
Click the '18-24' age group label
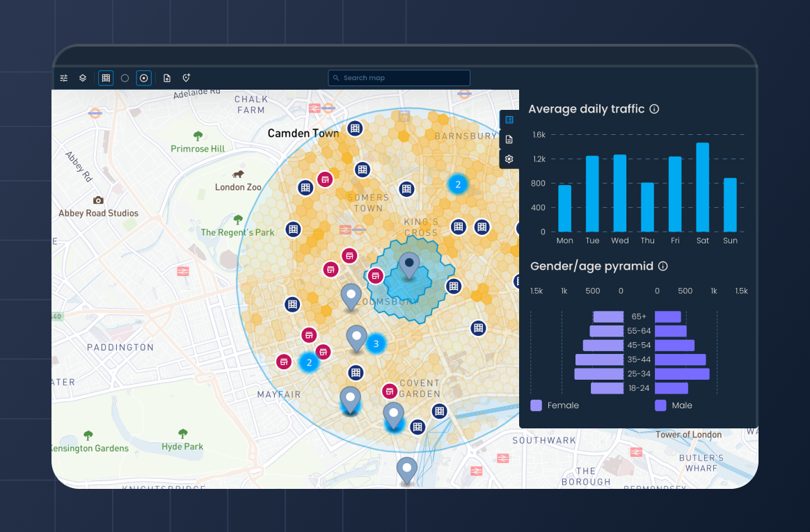point(639,388)
